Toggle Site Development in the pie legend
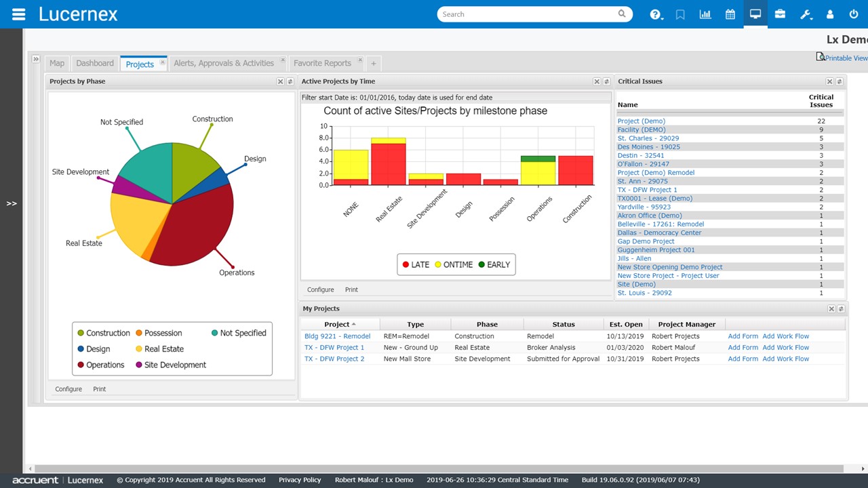868x488 pixels. pos(171,365)
